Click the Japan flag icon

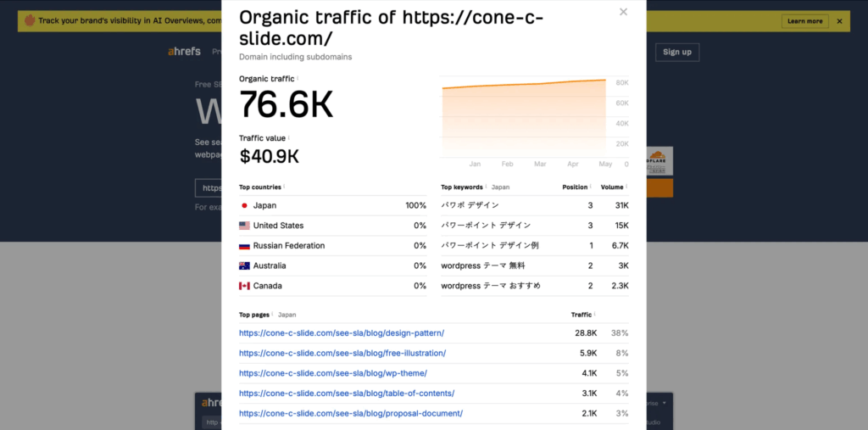pos(244,205)
